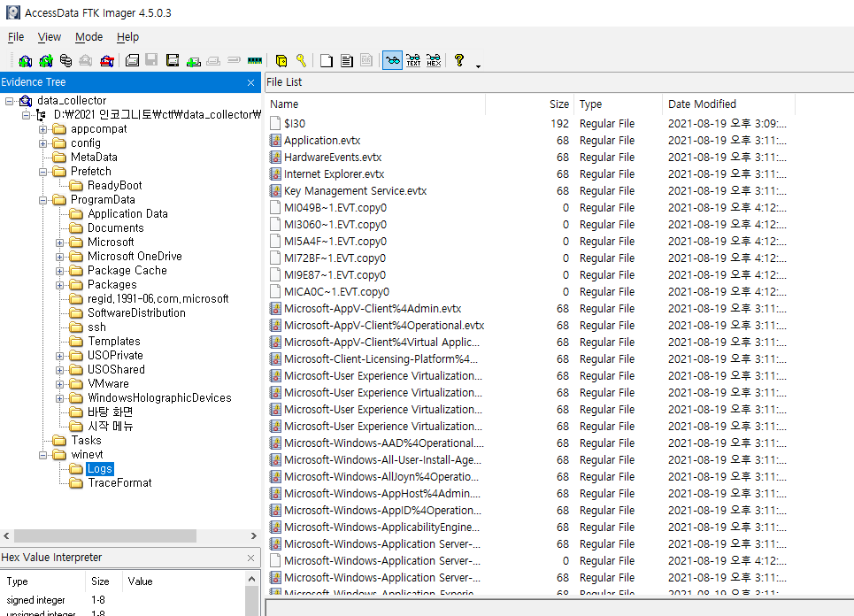Click the MetaData folder icon
The height and width of the screenshot is (616, 854).
[59, 158]
